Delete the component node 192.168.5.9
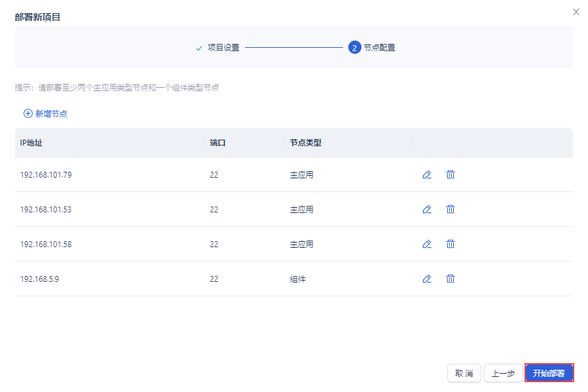588x392 pixels. 450,279
